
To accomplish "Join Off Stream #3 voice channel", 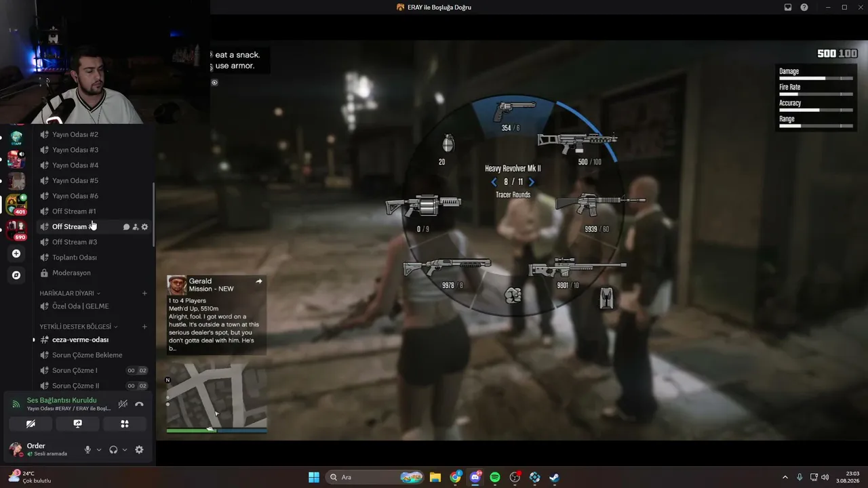I will pyautogui.click(x=94, y=242).
